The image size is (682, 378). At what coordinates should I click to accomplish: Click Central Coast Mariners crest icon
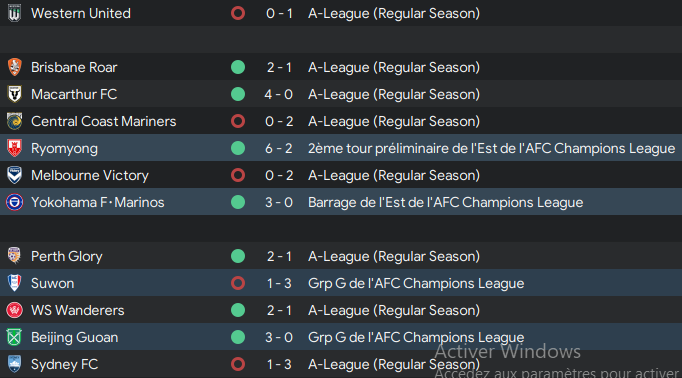point(14,121)
